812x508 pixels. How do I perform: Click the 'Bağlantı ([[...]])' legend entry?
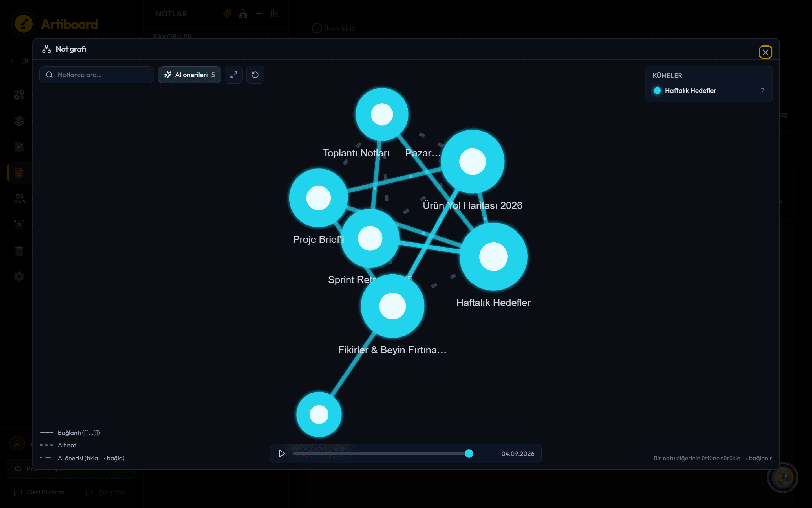pos(70,433)
